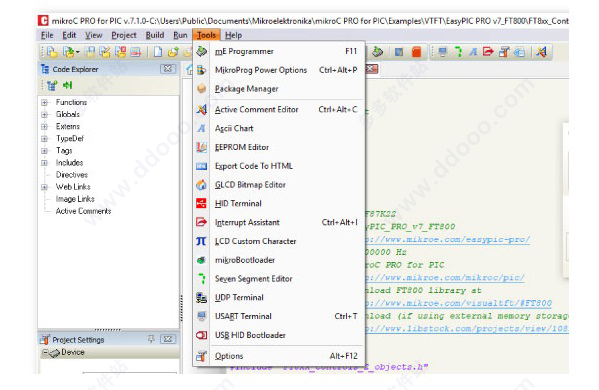This screenshot has width=599, height=390.
Task: Open USART Terminal menu entry
Action: click(x=278, y=316)
